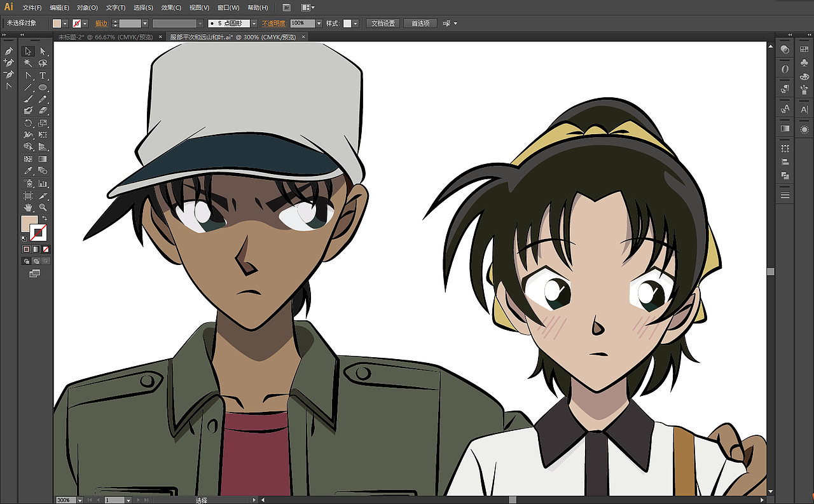Viewport: 814px width, 504px height.
Task: Open the 不透明度 opacity panel link
Action: point(275,24)
